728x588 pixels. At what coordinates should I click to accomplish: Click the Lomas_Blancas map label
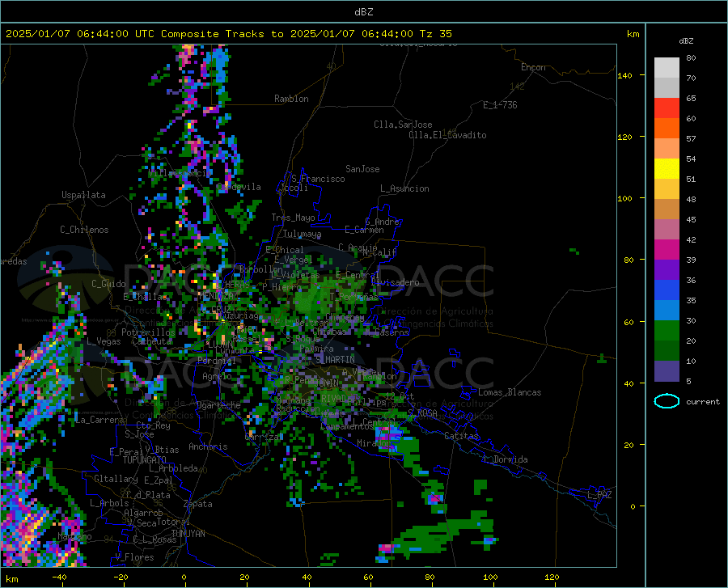point(510,392)
